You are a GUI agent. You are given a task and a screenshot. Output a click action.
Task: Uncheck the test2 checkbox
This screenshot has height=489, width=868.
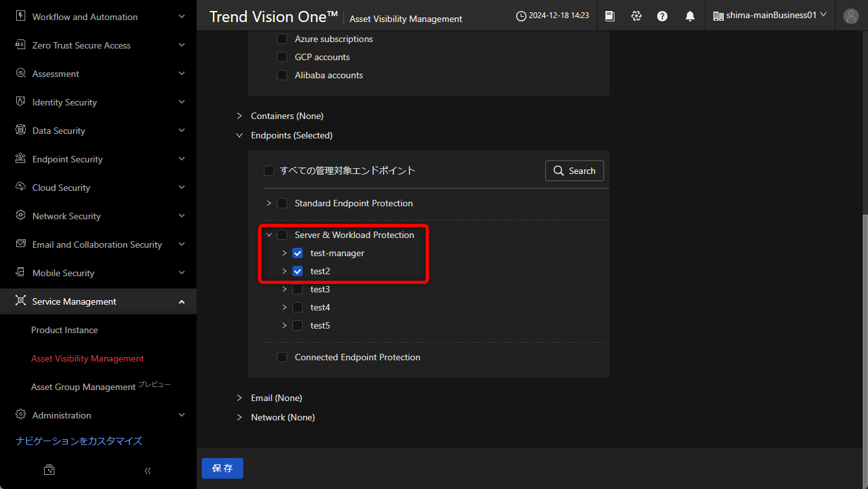tap(298, 271)
